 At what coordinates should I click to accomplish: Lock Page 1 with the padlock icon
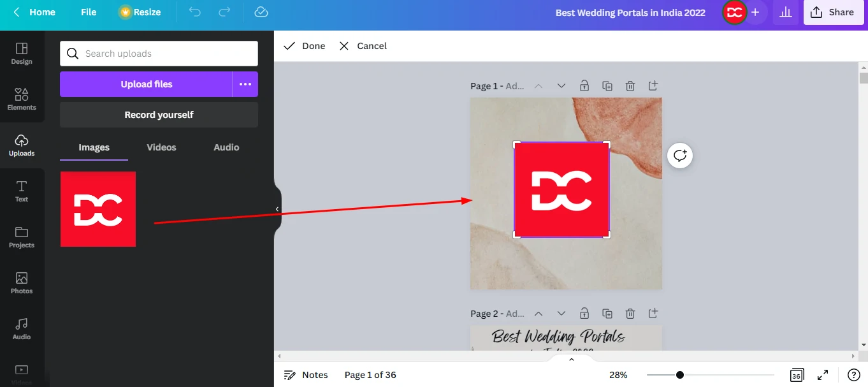pos(584,85)
